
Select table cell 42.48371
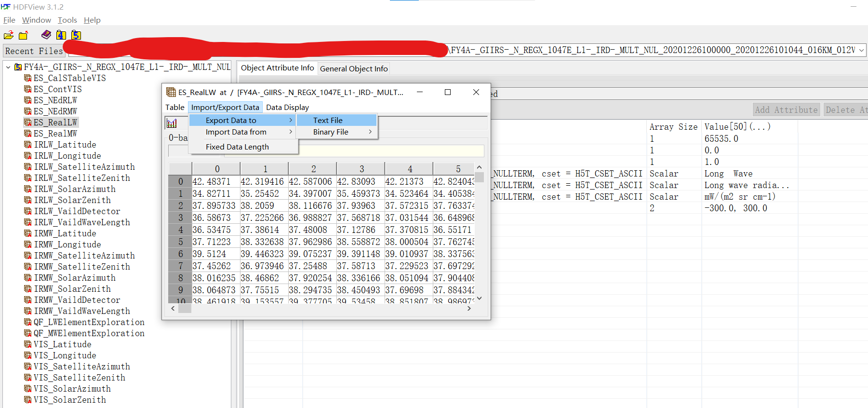216,181
